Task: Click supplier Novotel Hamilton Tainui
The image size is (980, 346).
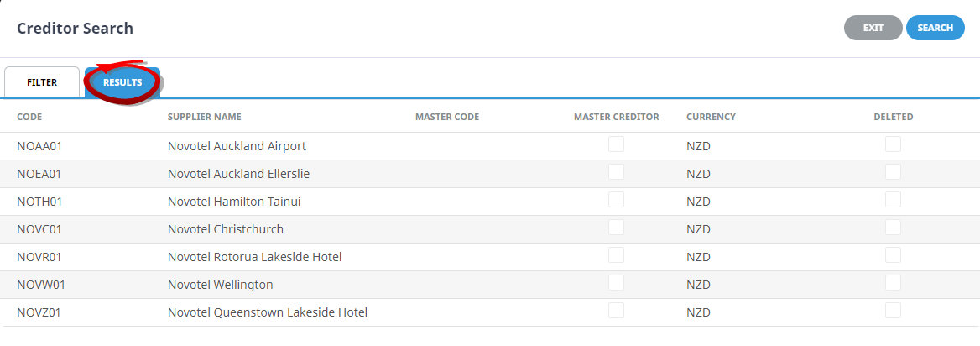Action: click(x=234, y=202)
